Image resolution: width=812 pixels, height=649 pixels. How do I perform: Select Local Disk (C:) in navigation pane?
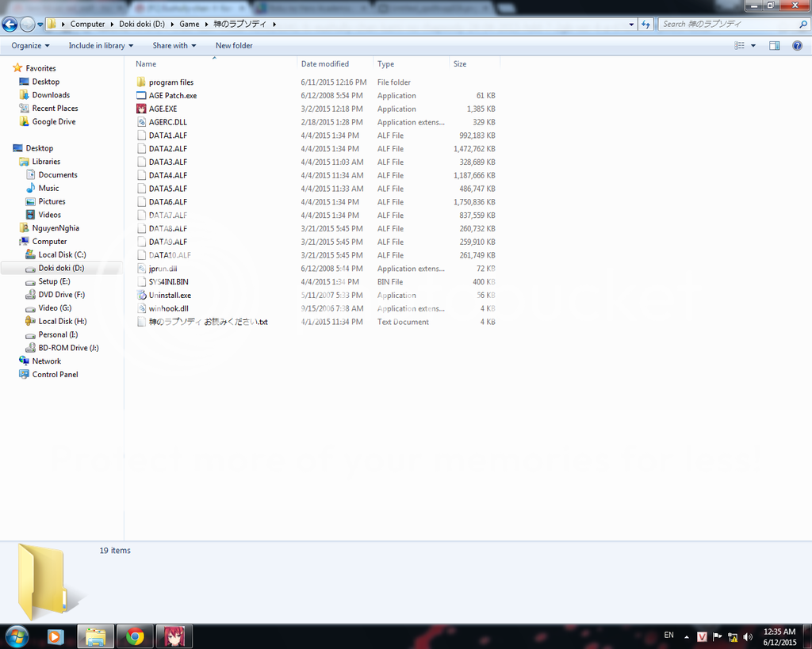[62, 254]
